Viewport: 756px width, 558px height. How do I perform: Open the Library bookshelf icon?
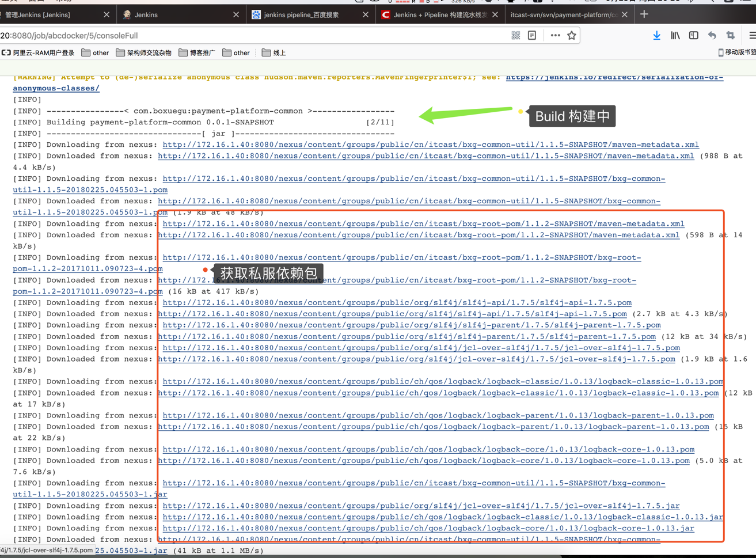coord(675,36)
